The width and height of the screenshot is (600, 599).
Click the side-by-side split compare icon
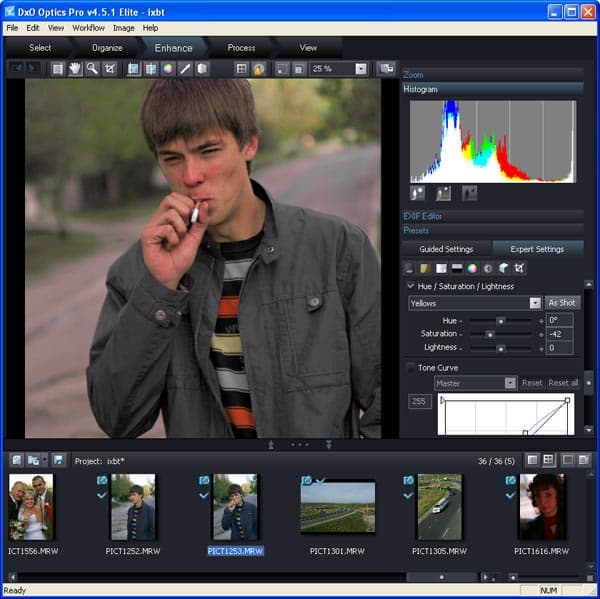pyautogui.click(x=151, y=69)
